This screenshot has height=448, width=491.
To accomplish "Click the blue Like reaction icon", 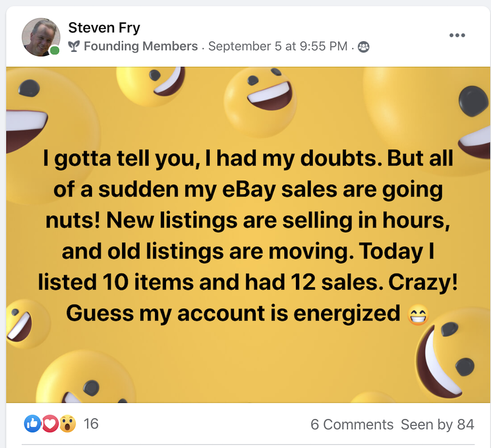I will (32, 424).
